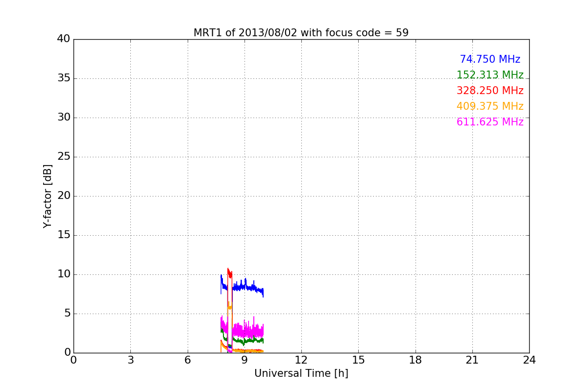Select the 328.250 MHz legend label
588x392 pixels.
(490, 91)
